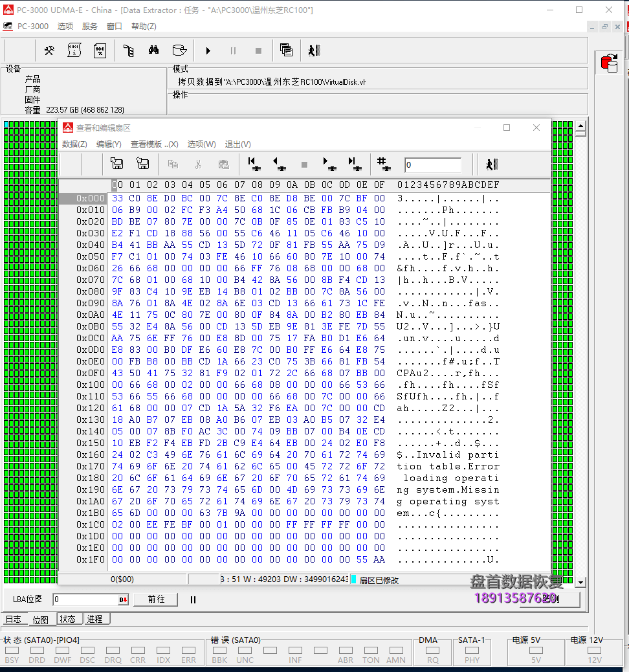The image size is (629, 672).
Task: Click the ASCII text '$..Invalid parti'
Action: click(448, 454)
